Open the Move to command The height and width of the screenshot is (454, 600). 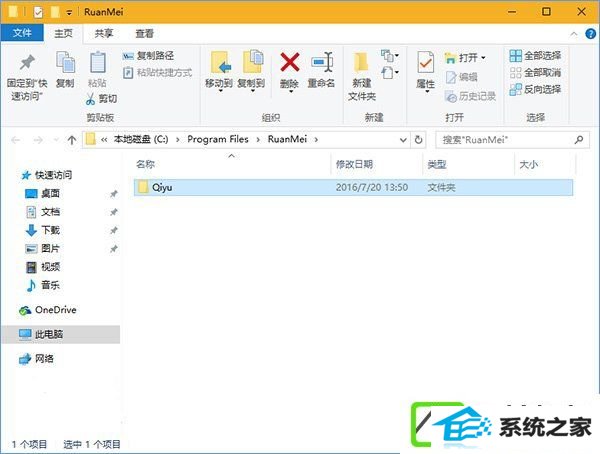pyautogui.click(x=218, y=71)
